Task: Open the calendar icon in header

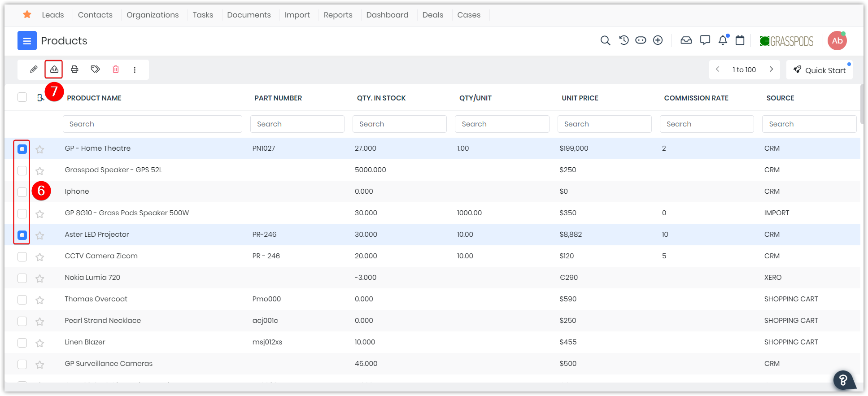Action: coord(740,40)
